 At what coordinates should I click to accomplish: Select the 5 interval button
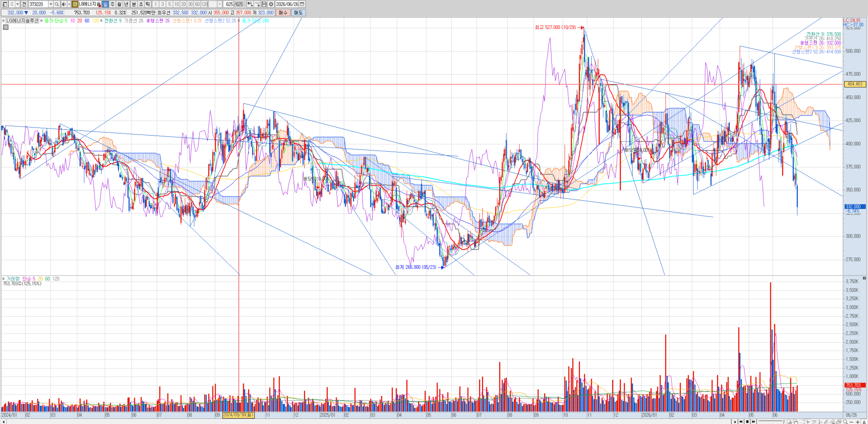point(170,4)
